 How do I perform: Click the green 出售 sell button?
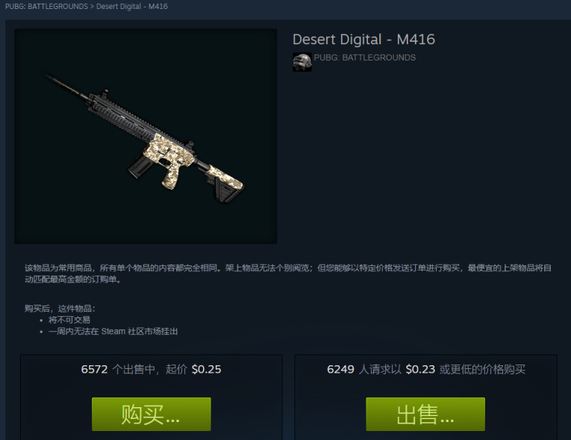[425, 414]
